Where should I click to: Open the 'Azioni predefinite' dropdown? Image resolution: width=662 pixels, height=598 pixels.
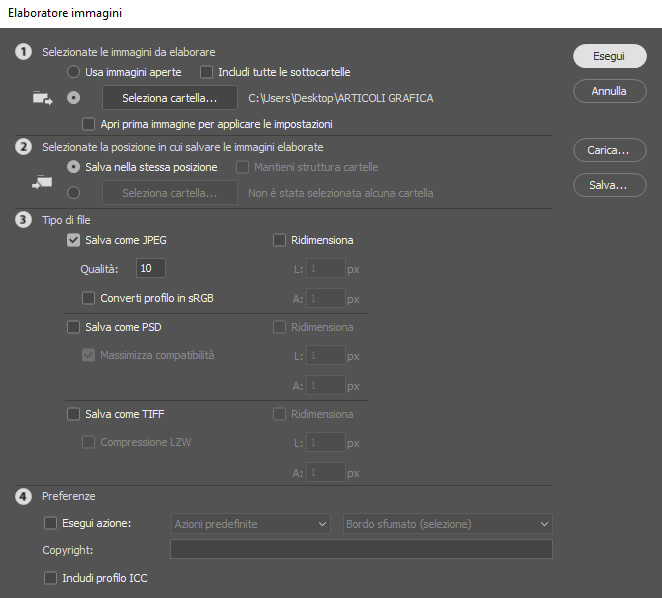coord(250,524)
